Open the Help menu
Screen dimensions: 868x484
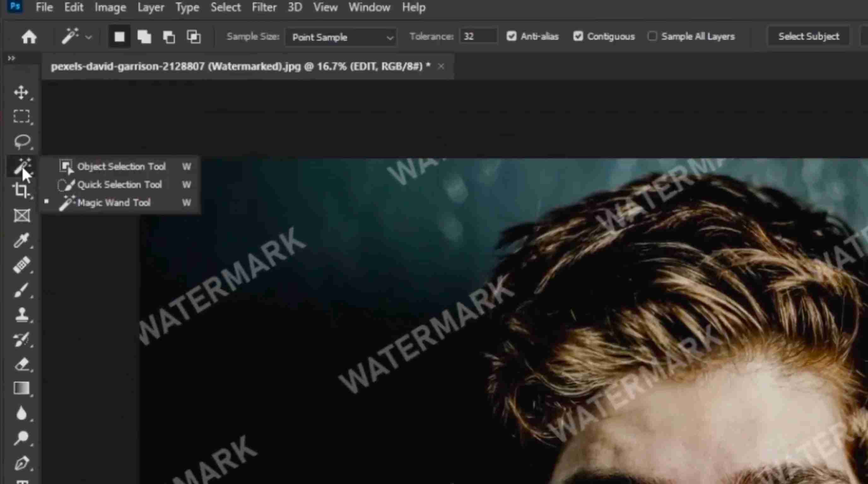coord(413,7)
